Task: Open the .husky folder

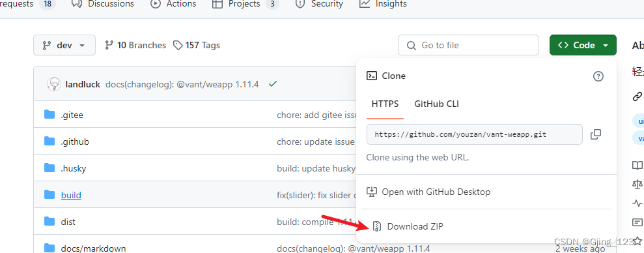Action: point(73,168)
